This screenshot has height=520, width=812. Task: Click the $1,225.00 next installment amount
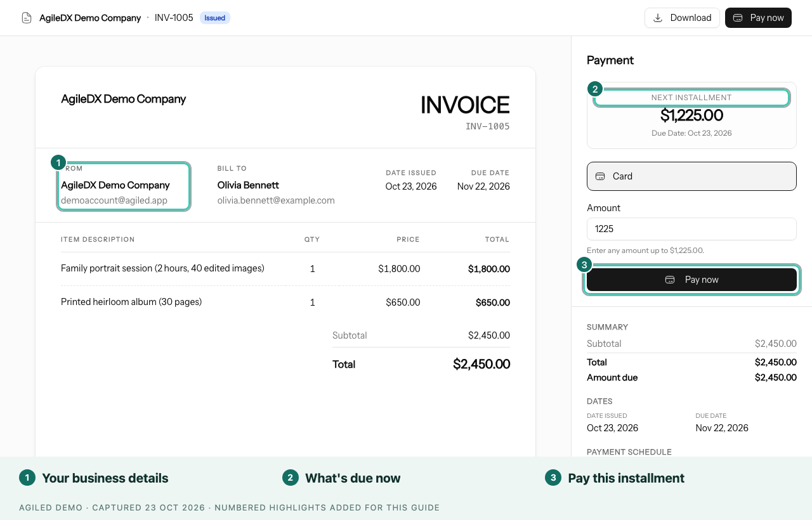pyautogui.click(x=691, y=115)
